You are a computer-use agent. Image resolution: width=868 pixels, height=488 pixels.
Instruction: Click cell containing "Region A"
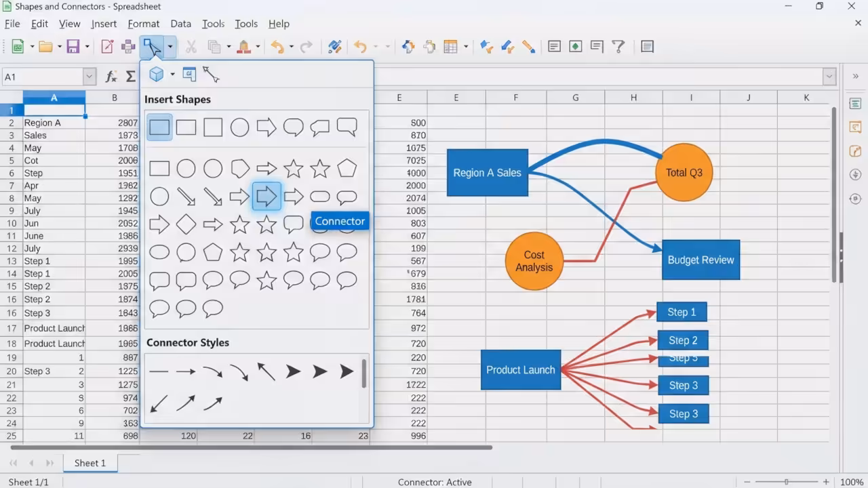coord(54,123)
